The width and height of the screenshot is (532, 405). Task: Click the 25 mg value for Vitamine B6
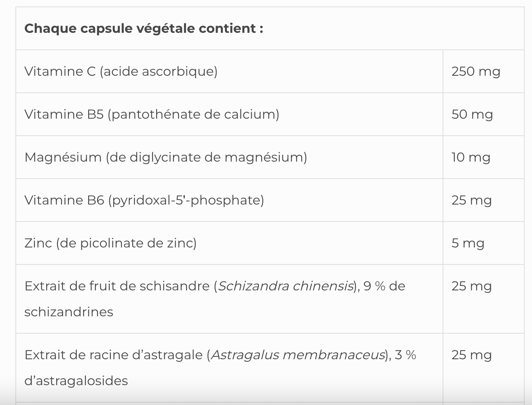[x=471, y=200]
